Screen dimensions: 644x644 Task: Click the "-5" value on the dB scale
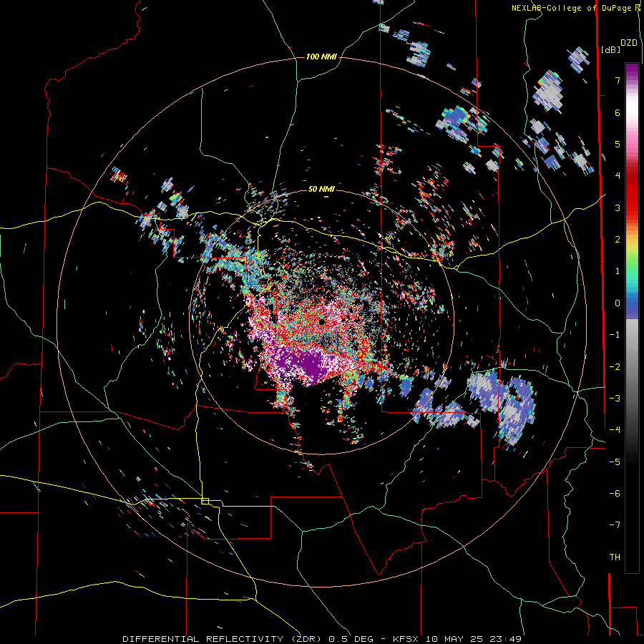point(615,462)
